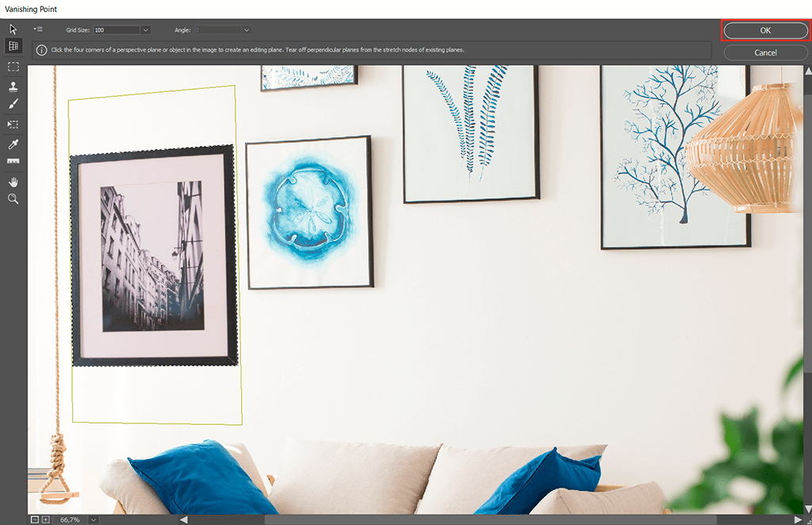Select the Brush tool
Viewport: 812px width, 525px height.
click(13, 104)
